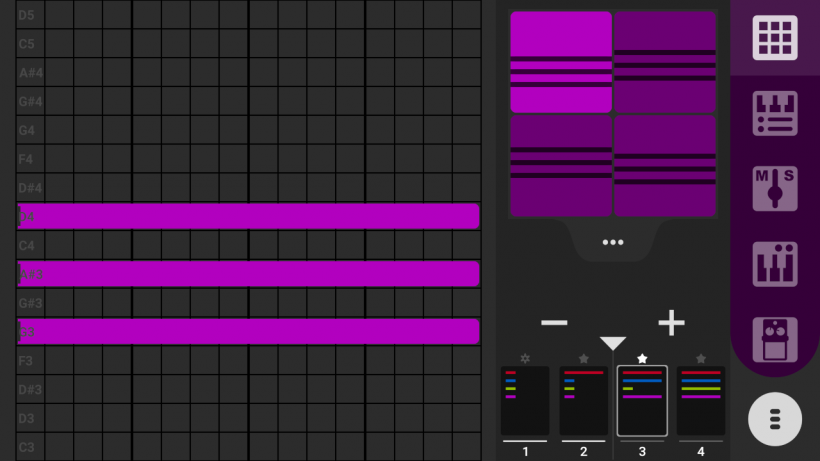820x461 pixels.
Task: Click the minus icon to remove a bar
Action: tap(554, 322)
